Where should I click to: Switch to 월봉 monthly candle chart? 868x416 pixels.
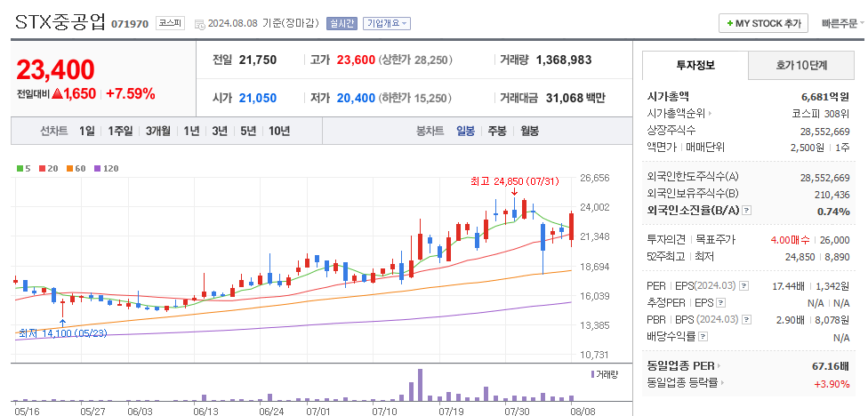click(529, 131)
